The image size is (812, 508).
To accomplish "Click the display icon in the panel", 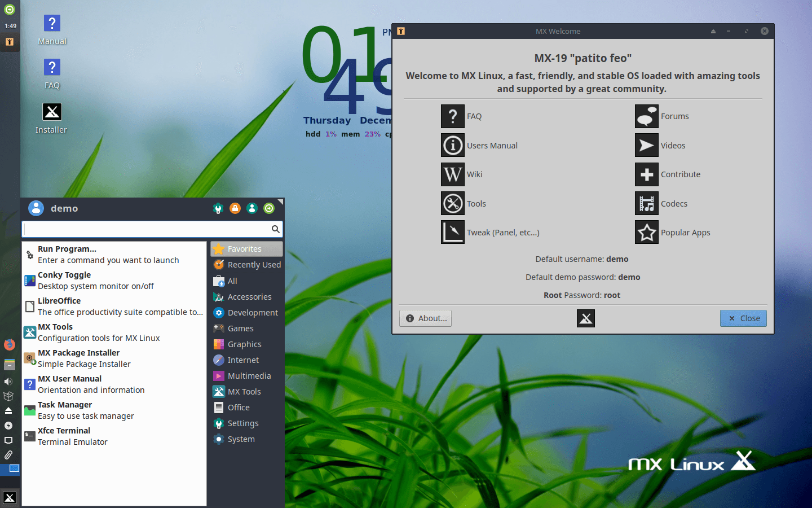I will pyautogui.click(x=8, y=440).
